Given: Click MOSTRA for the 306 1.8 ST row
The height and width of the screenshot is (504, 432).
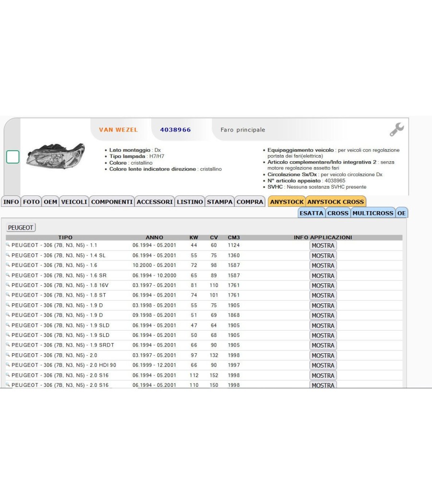Looking at the screenshot, I should [323, 295].
